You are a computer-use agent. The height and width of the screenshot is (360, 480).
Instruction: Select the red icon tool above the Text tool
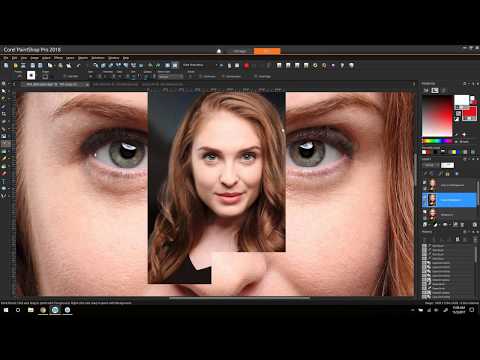tap(4, 174)
